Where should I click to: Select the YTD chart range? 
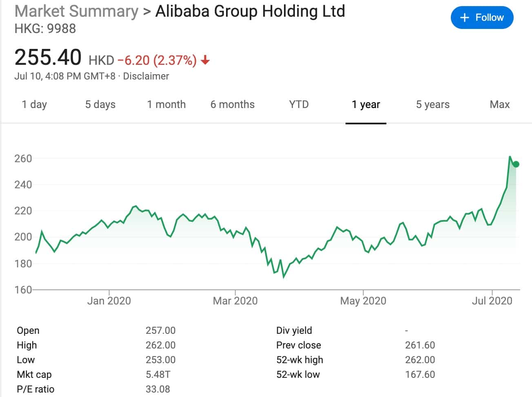299,104
